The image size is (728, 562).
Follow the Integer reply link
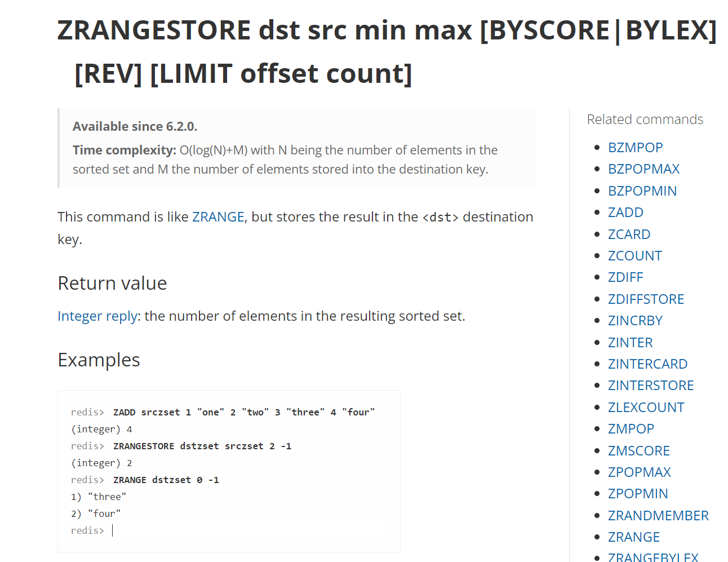pyautogui.click(x=97, y=316)
